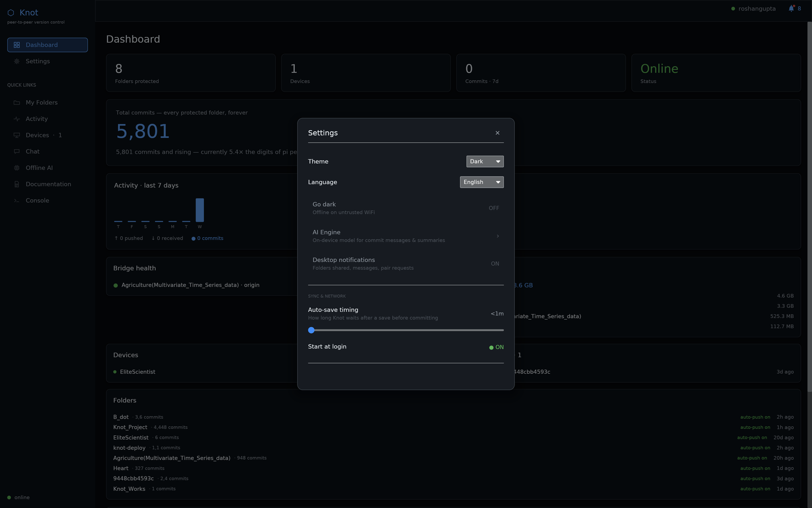Open notifications bell icon
The width and height of the screenshot is (812, 508).
pyautogui.click(x=791, y=9)
